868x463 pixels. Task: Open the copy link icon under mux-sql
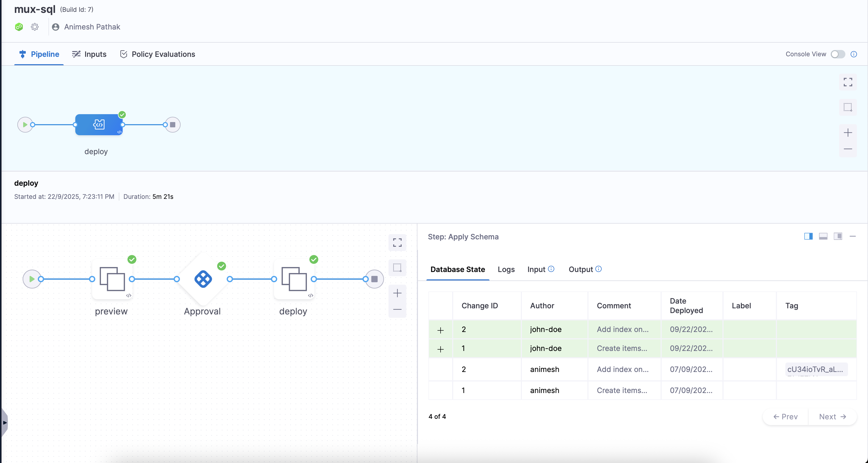pos(19,27)
